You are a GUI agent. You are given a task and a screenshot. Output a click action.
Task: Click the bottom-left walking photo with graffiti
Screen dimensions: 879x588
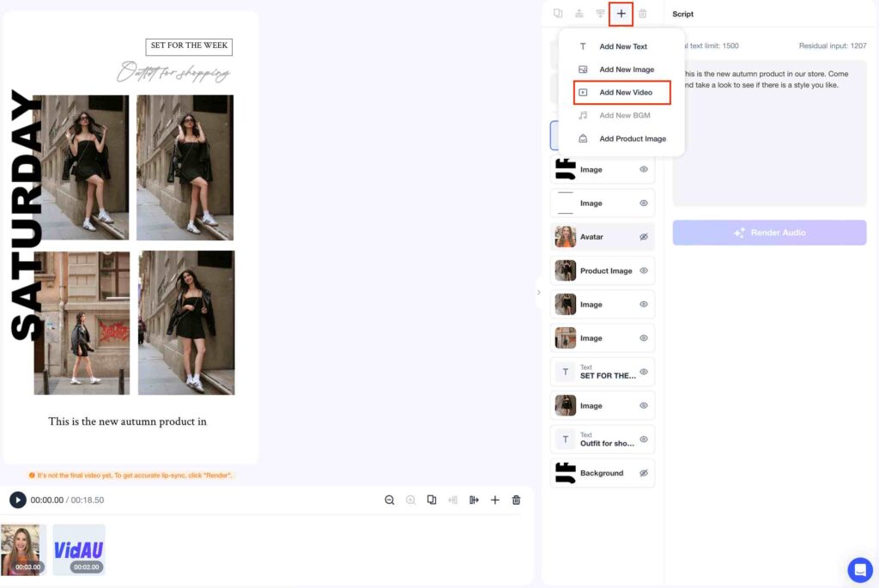tap(82, 323)
